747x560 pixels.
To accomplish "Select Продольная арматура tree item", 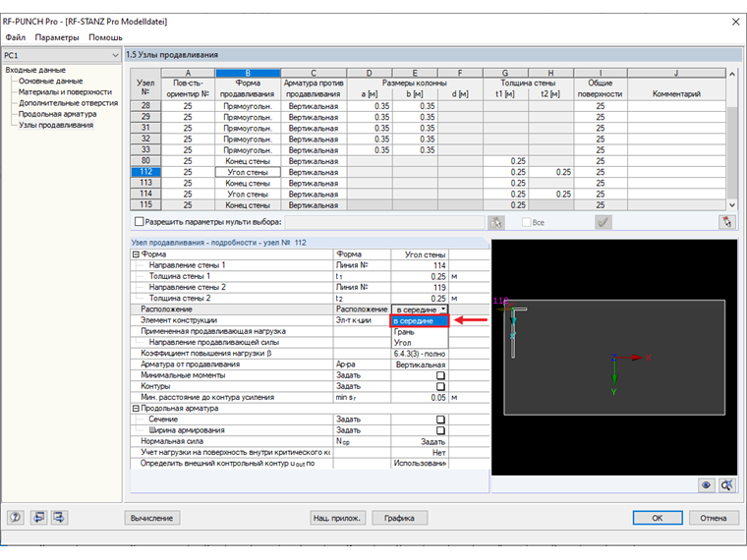I will click(x=57, y=114).
